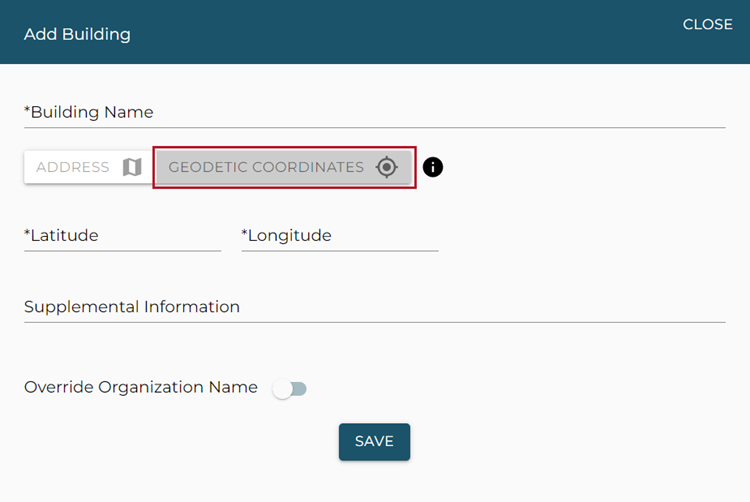Click the empty area of dark header bar
Screen dimensions: 750x502
pos(400,32)
